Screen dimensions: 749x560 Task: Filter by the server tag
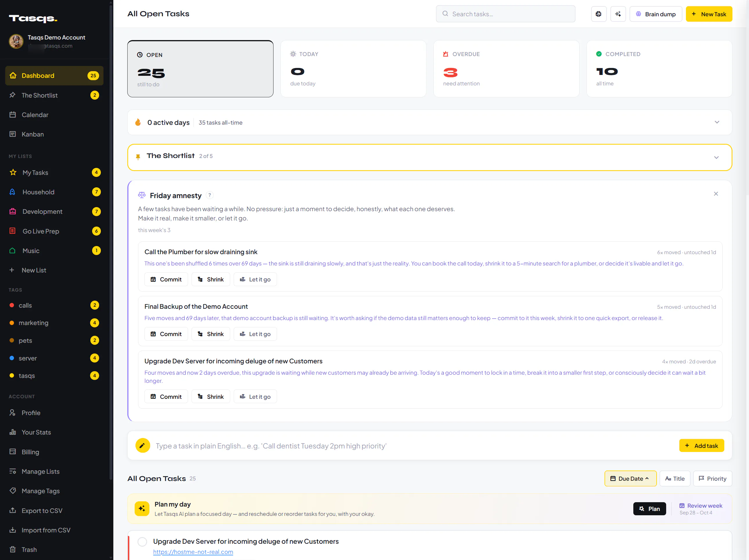pyautogui.click(x=54, y=358)
